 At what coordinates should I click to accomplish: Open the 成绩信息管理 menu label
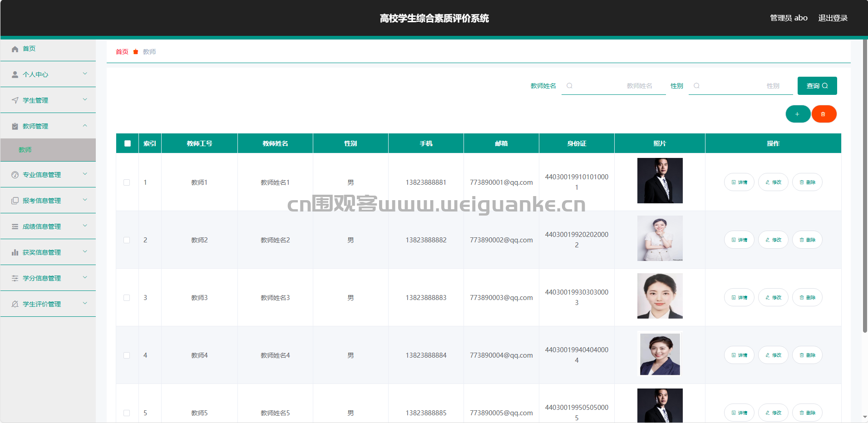pyautogui.click(x=42, y=226)
